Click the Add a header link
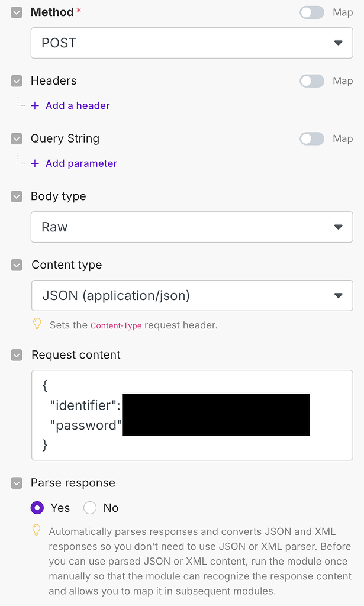The height and width of the screenshot is (606, 364). 78,106
